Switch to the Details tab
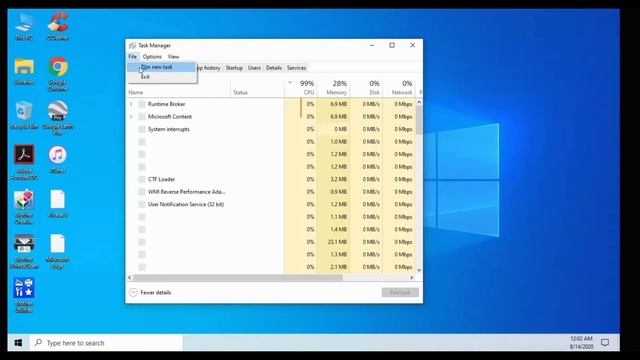 coord(274,68)
